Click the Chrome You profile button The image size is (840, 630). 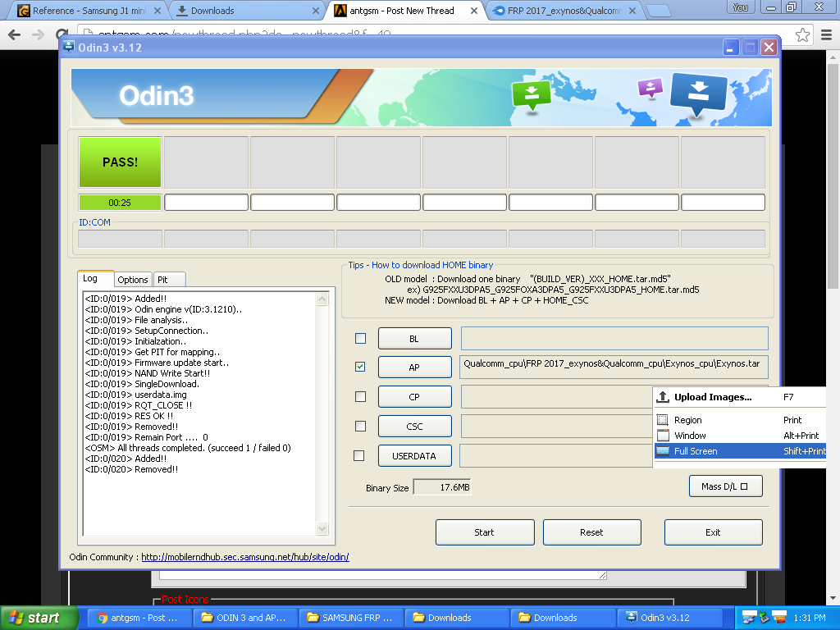pyautogui.click(x=741, y=7)
